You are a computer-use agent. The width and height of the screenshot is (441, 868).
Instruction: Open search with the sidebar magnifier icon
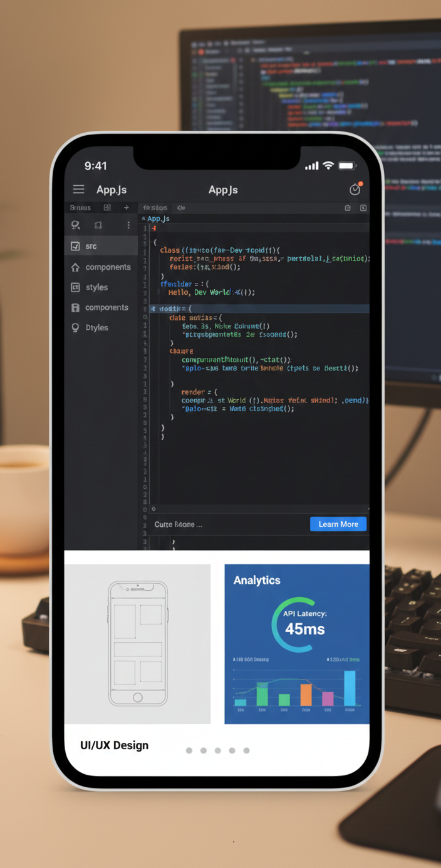[x=76, y=225]
